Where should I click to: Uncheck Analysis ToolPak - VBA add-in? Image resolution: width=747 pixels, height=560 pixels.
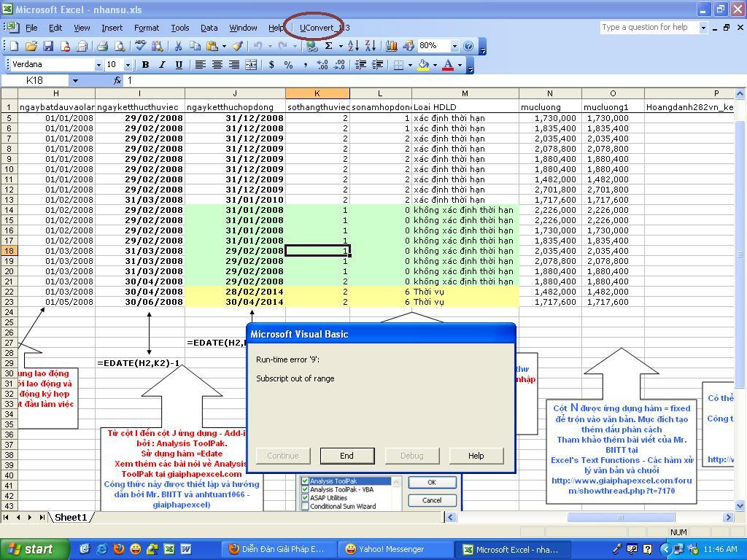tap(305, 489)
